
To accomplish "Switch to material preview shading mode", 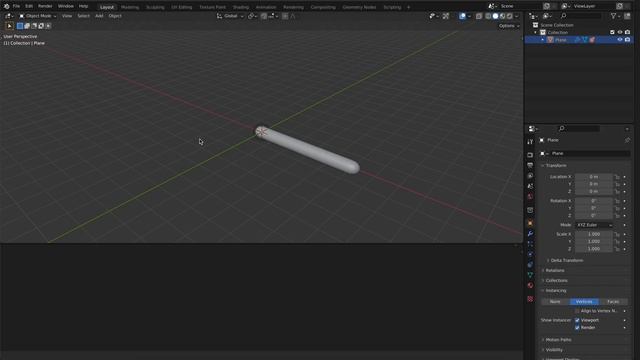I will (502, 16).
